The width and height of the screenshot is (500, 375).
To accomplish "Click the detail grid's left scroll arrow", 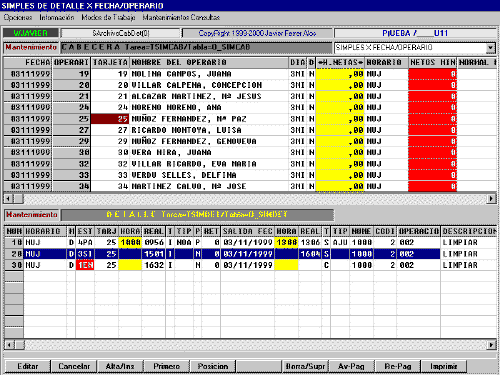I will coord(9,345).
